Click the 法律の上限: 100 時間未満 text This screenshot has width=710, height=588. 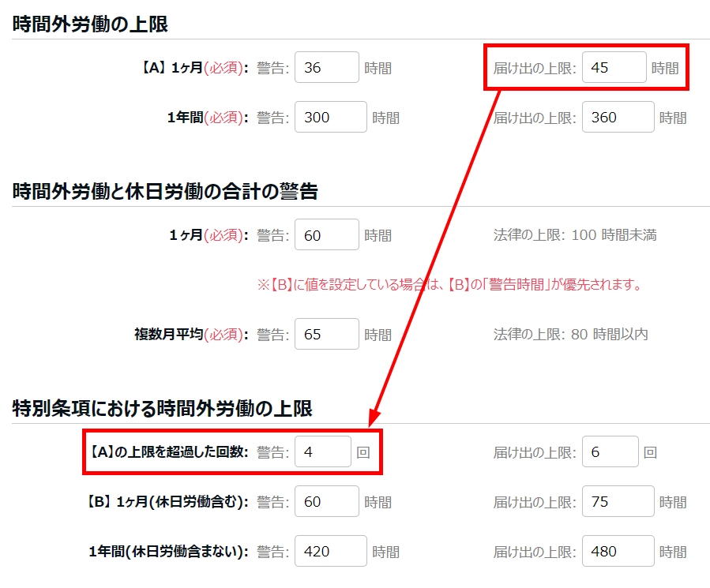click(574, 235)
